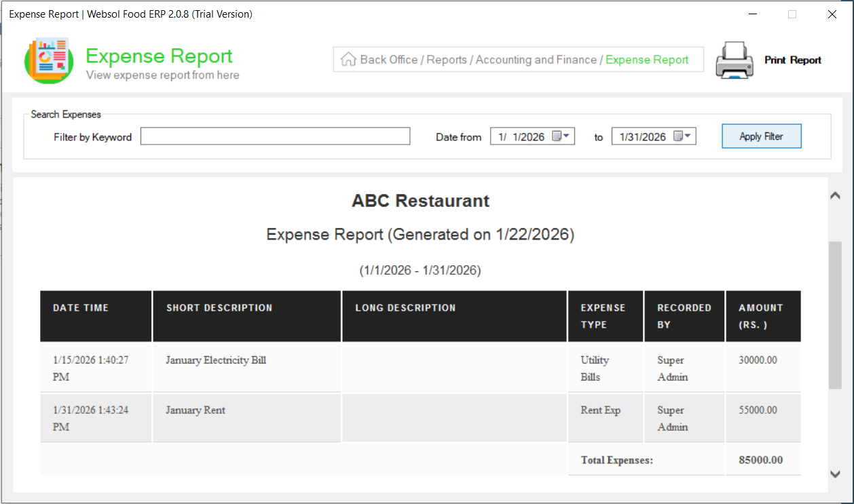Click the printer icon to print the report
The width and height of the screenshot is (854, 504).
(734, 60)
